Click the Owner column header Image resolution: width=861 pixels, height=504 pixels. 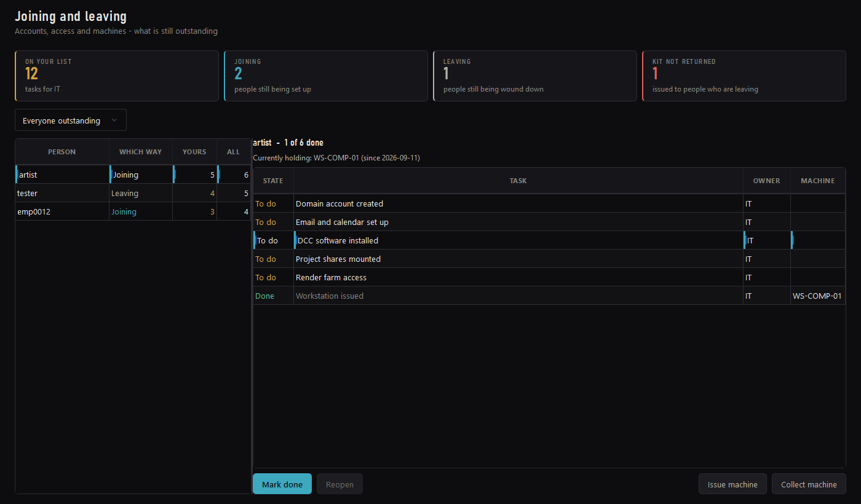point(767,181)
